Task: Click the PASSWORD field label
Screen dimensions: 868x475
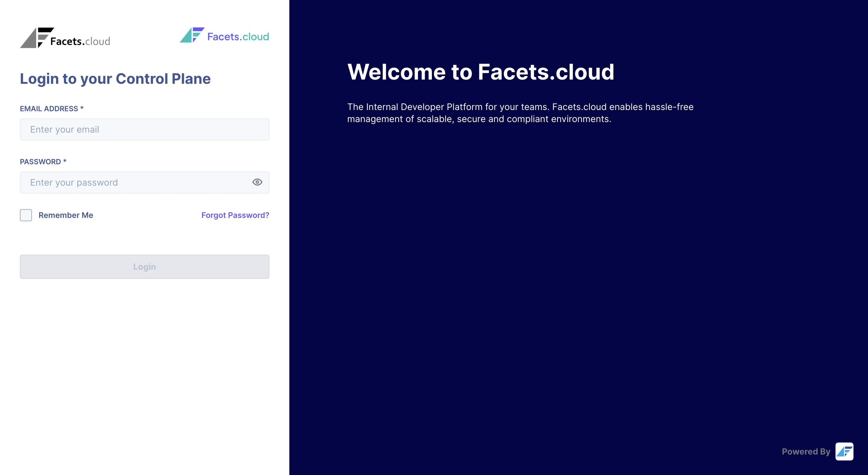Action: pyautogui.click(x=40, y=162)
